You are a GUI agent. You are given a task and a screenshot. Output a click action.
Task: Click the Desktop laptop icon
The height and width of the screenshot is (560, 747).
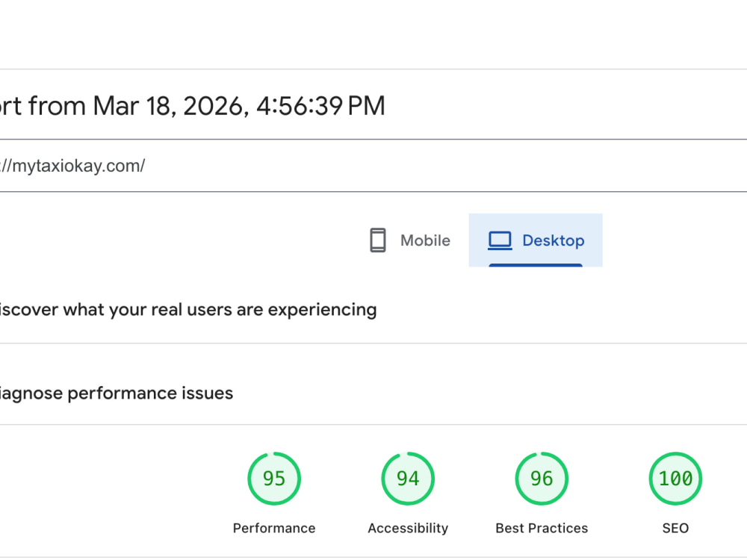tap(500, 240)
